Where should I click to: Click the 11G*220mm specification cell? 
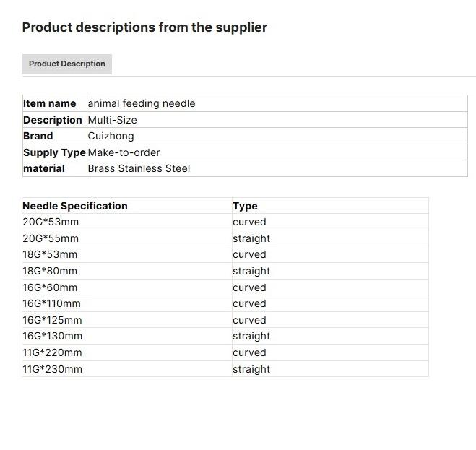click(x=52, y=352)
